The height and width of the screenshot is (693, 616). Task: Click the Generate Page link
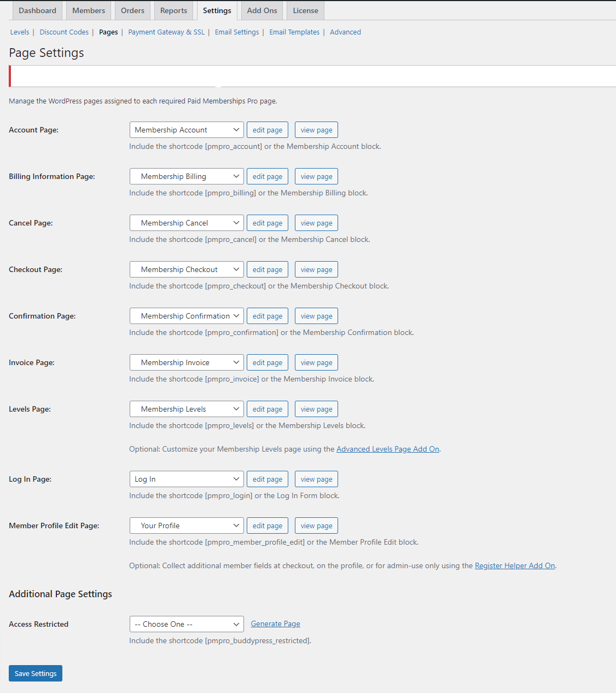[275, 623]
